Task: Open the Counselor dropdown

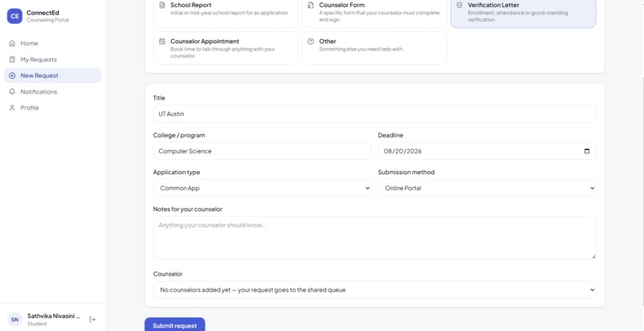Action: (x=375, y=290)
